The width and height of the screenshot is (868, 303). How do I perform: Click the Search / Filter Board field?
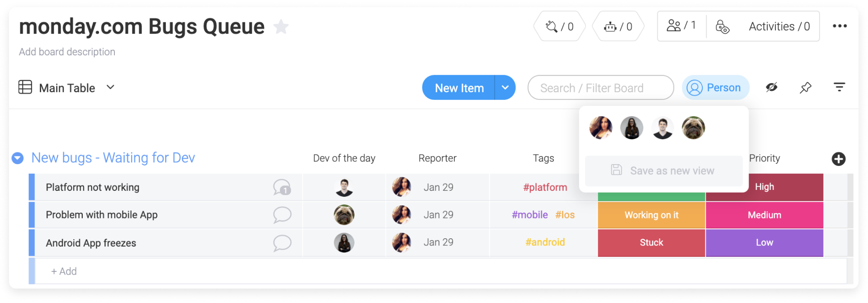[600, 88]
